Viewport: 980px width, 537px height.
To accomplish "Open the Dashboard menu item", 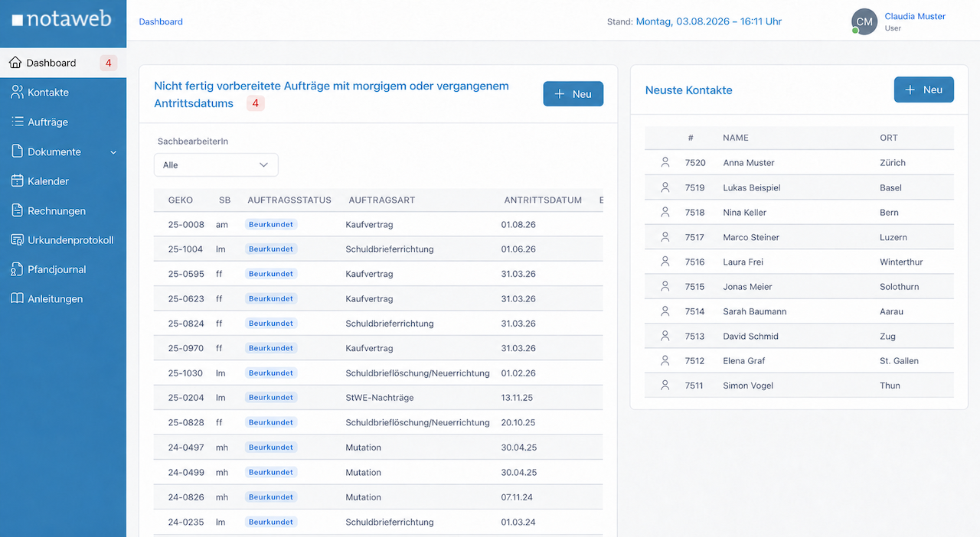I will [x=63, y=63].
